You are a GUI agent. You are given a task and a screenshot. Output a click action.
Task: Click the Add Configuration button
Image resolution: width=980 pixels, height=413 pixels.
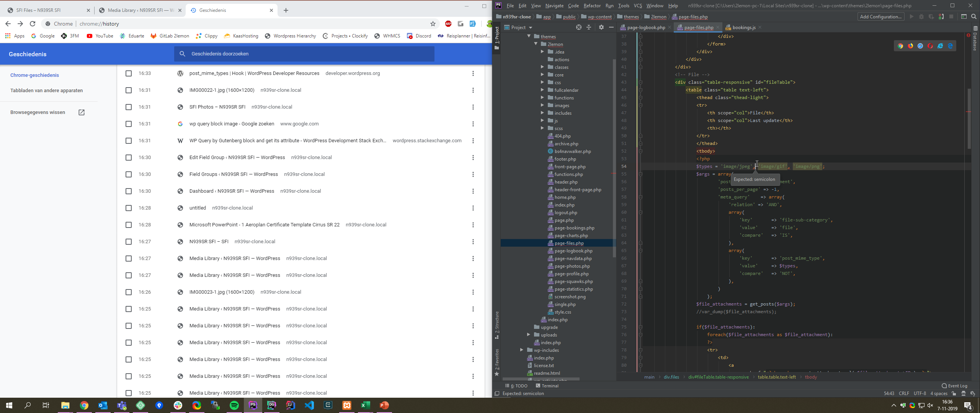tap(880, 16)
